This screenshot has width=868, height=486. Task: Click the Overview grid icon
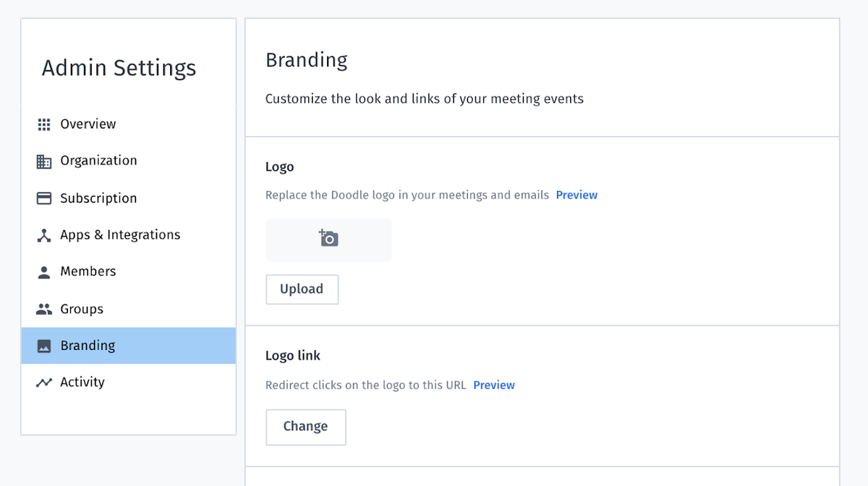click(x=44, y=124)
